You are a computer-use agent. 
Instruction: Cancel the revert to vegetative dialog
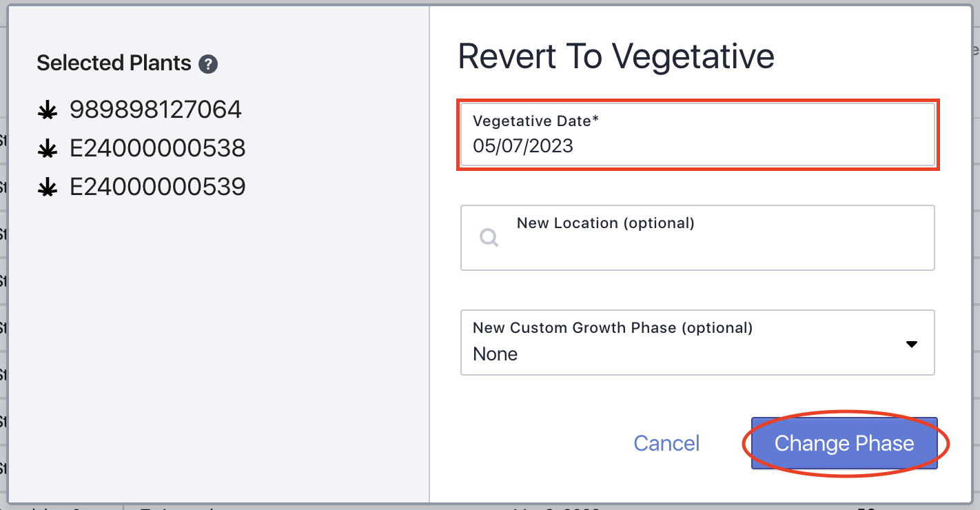pyautogui.click(x=666, y=443)
